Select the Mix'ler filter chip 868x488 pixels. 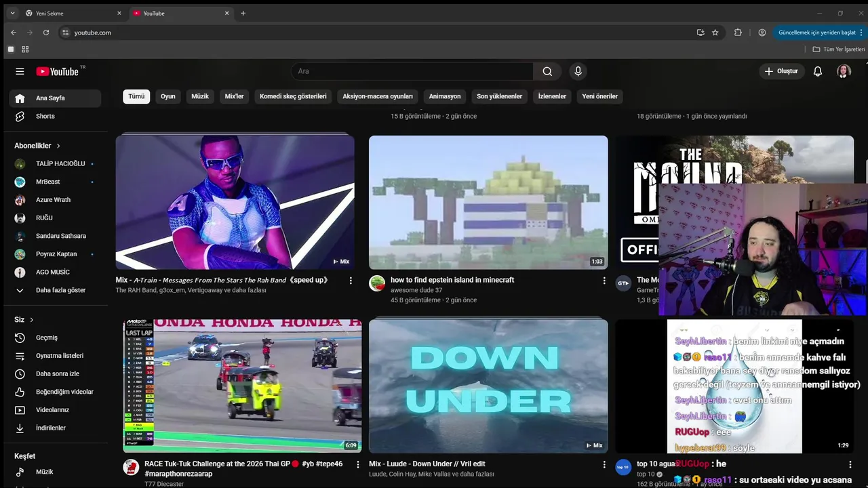234,96
